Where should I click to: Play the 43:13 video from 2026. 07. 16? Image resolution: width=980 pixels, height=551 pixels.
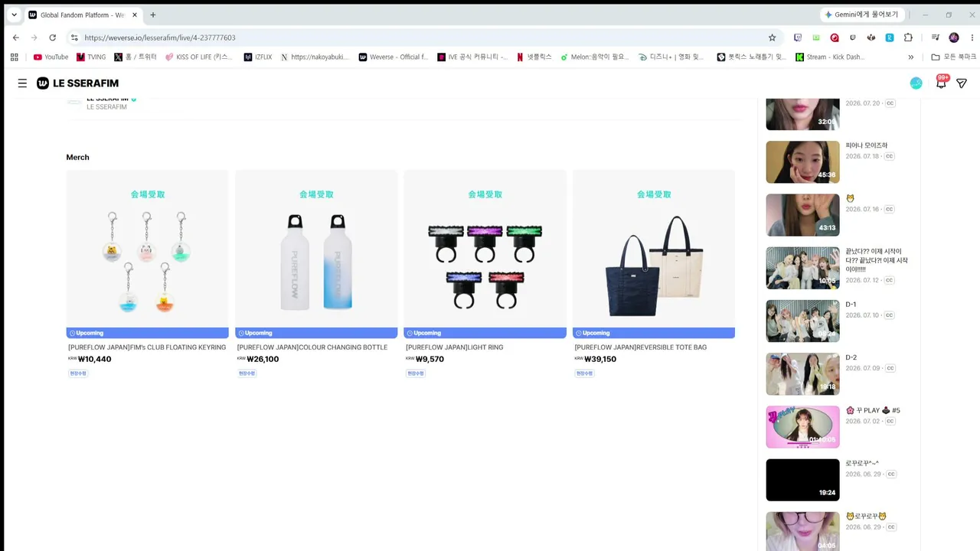802,215
